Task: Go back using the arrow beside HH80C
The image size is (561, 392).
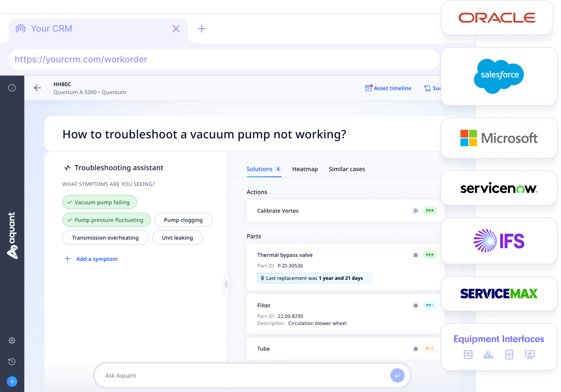Action: 37,88
